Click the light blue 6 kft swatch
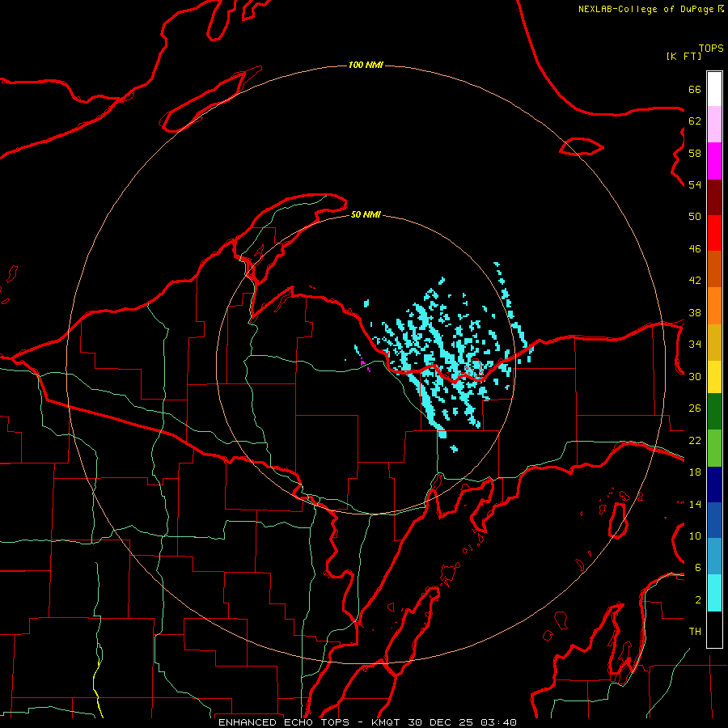This screenshot has height=728, width=728. [714, 557]
